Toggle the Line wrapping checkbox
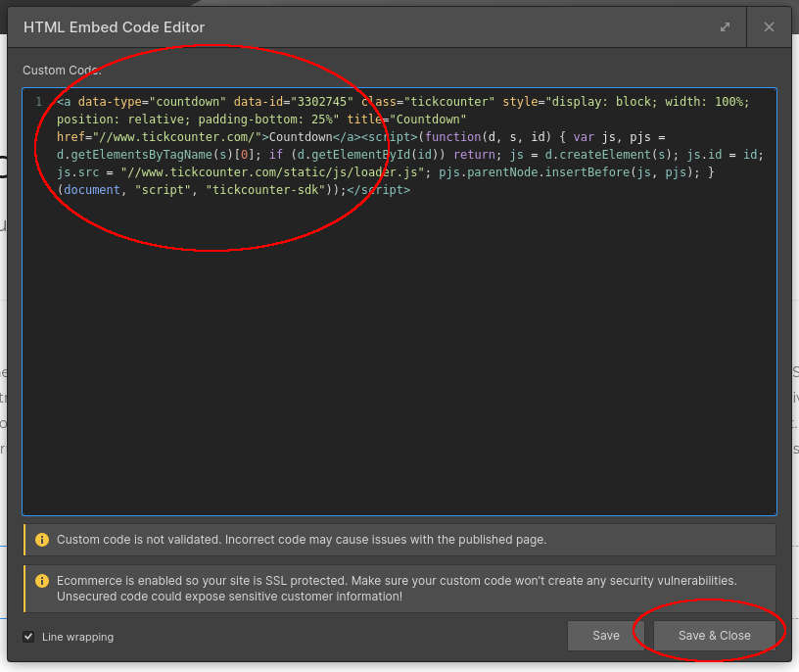Screen dimensions: 799x672 28,637
